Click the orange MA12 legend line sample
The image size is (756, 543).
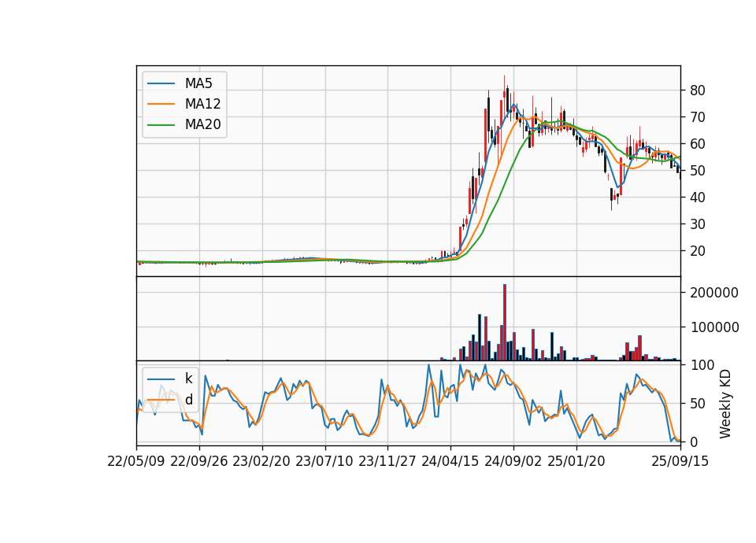(x=161, y=104)
